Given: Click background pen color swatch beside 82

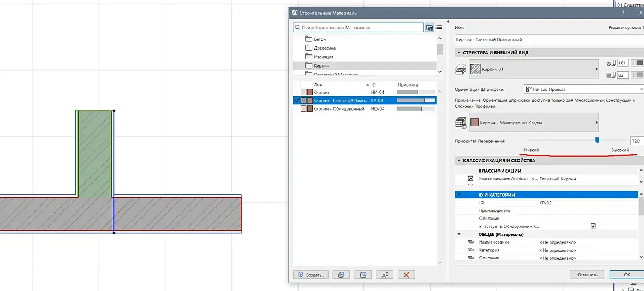Looking at the screenshot, I should point(640,75).
